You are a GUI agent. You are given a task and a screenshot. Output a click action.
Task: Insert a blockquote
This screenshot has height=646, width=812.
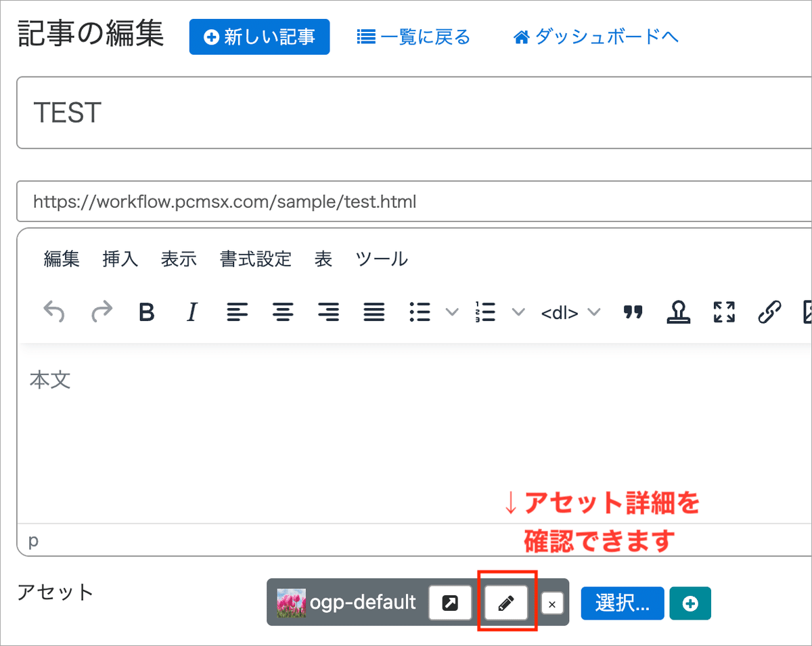(633, 311)
